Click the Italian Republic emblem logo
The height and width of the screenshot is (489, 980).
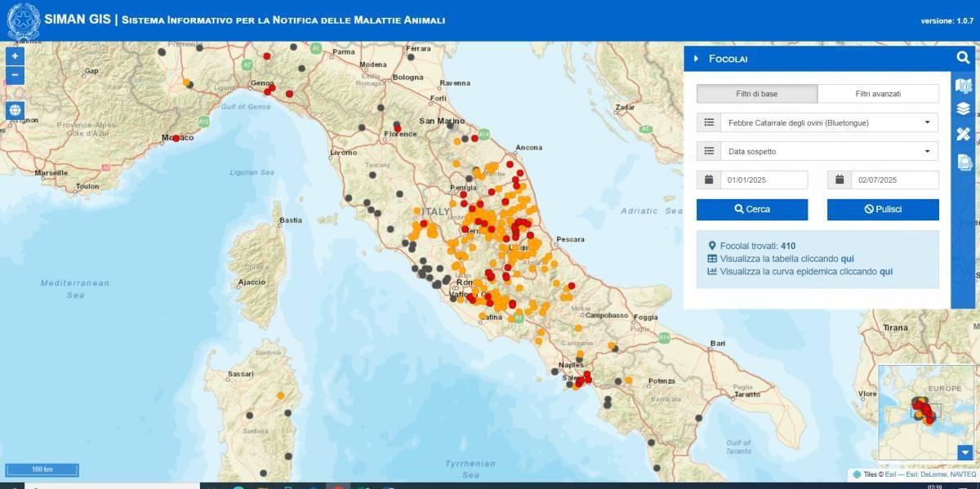[x=23, y=20]
